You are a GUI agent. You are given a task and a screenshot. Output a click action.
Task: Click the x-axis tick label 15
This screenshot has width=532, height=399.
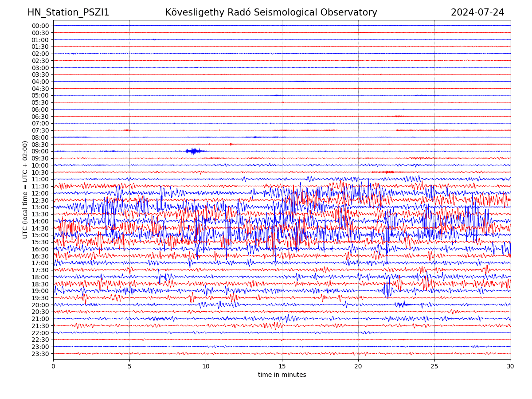(282, 366)
